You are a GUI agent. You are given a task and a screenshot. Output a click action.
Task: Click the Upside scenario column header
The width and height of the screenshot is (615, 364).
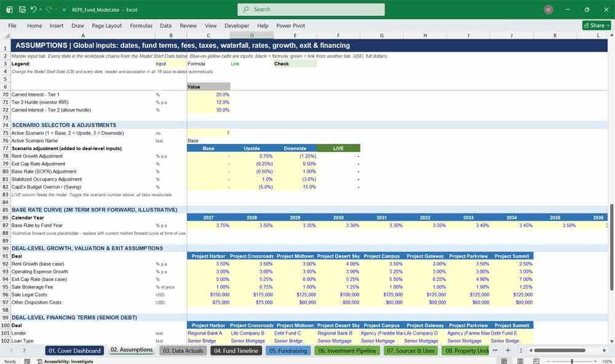coord(252,148)
